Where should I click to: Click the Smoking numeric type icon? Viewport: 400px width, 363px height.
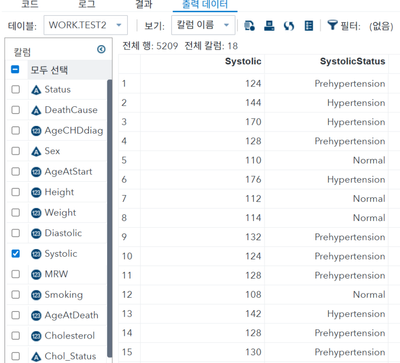[36, 295]
